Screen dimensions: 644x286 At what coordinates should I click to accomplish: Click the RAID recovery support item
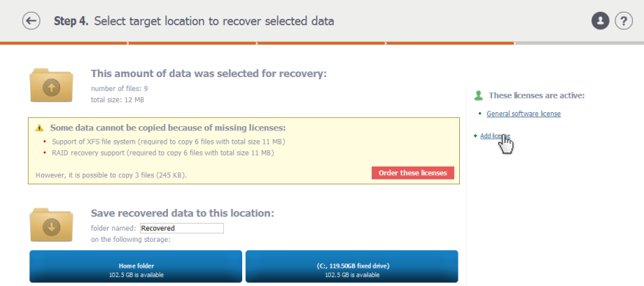click(162, 153)
